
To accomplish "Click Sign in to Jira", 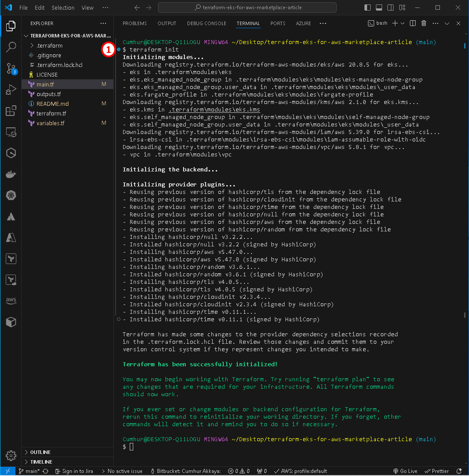I will [74, 471].
